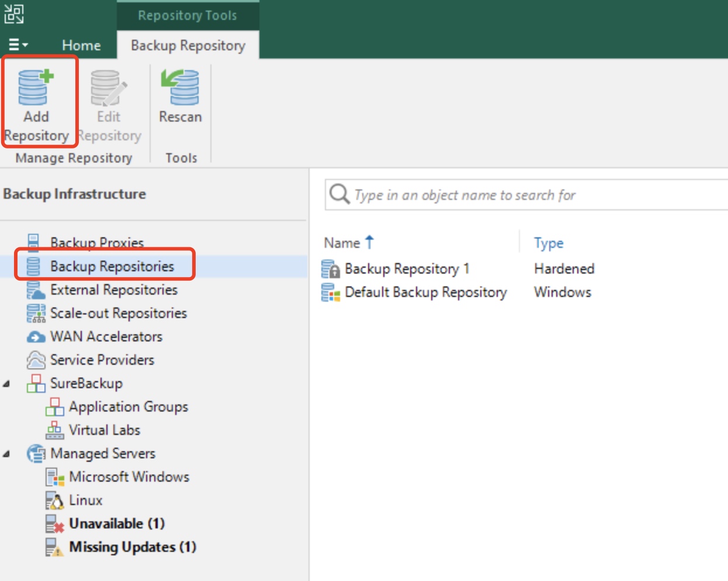This screenshot has width=728, height=581.
Task: Click the Scale-out Repositories icon
Action: [36, 313]
